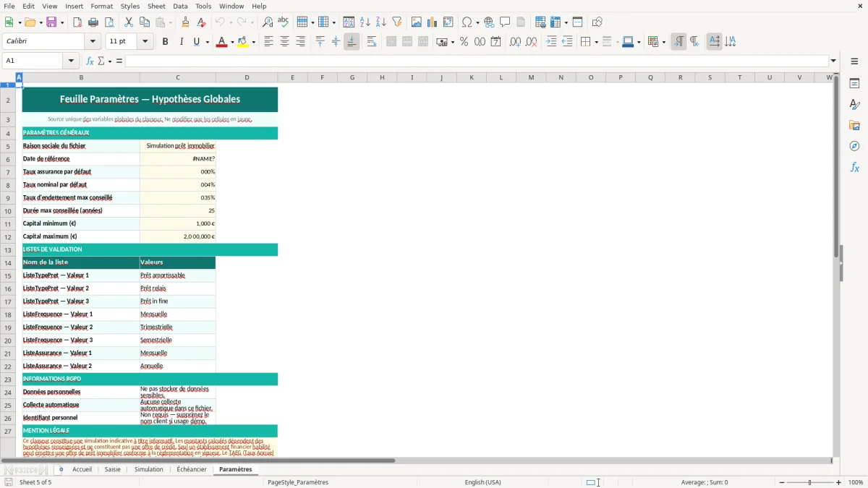The width and height of the screenshot is (868, 488).
Task: Open the Format menu
Action: (x=101, y=6)
